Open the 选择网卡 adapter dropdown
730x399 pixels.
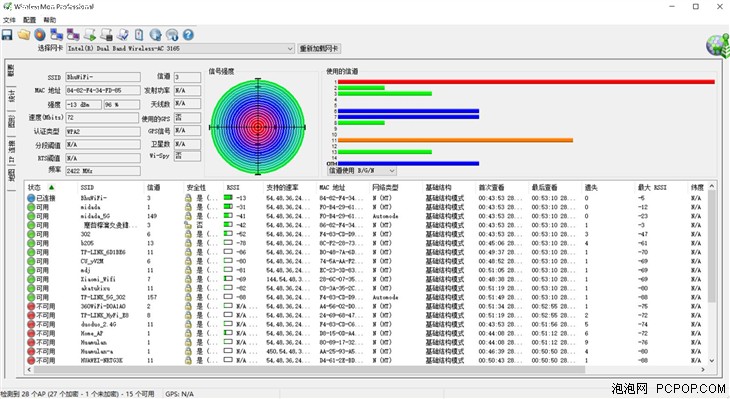tap(180, 48)
